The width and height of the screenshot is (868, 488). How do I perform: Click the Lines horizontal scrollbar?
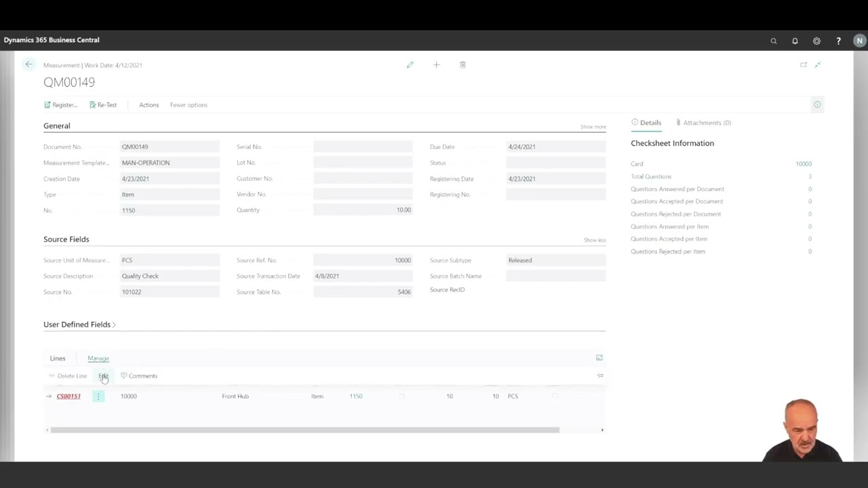tap(304, 430)
